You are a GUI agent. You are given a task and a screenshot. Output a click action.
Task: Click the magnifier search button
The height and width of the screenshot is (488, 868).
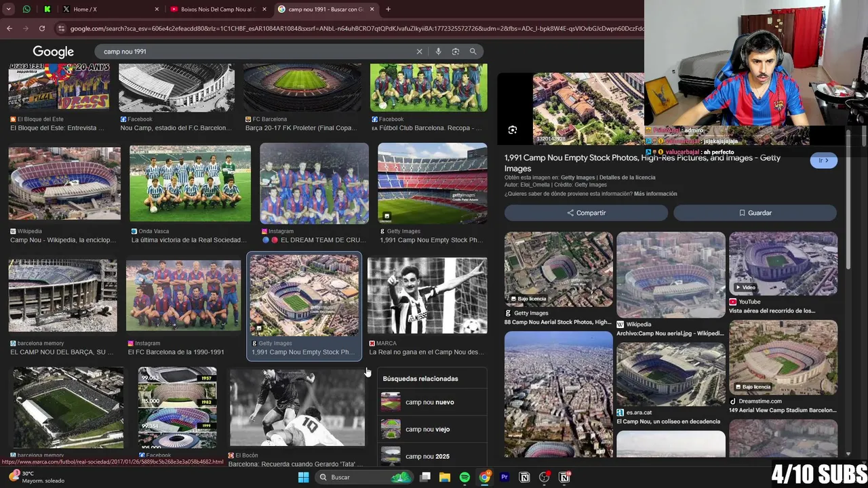(x=473, y=52)
